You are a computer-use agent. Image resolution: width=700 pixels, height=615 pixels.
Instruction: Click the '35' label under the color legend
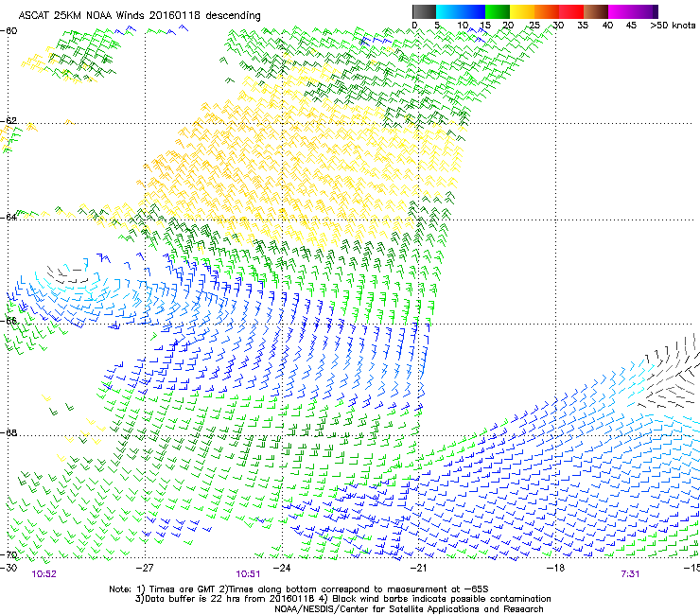(x=583, y=26)
